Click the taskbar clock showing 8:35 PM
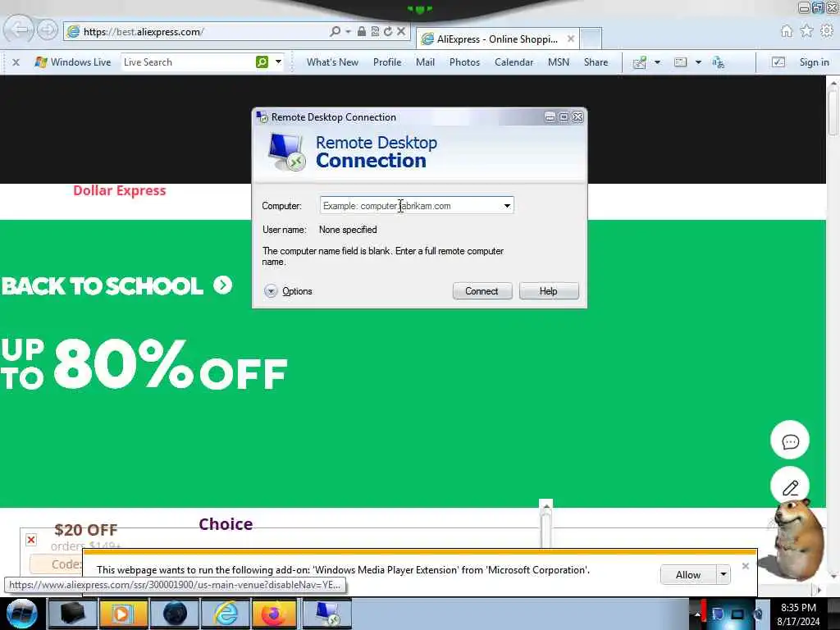 (x=798, y=614)
